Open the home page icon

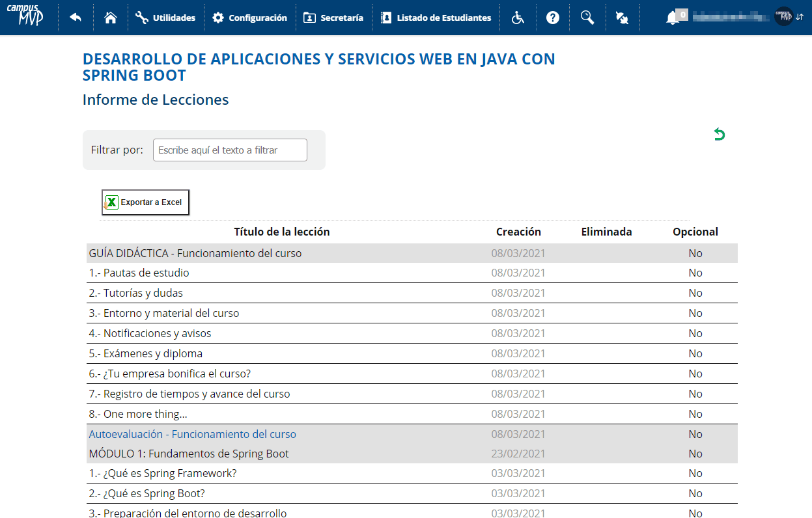(111, 18)
